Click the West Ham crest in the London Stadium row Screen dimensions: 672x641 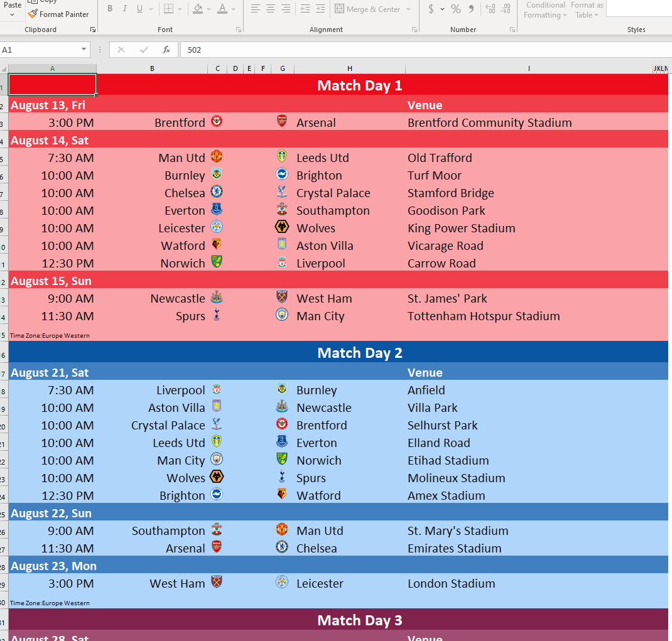pyautogui.click(x=217, y=582)
